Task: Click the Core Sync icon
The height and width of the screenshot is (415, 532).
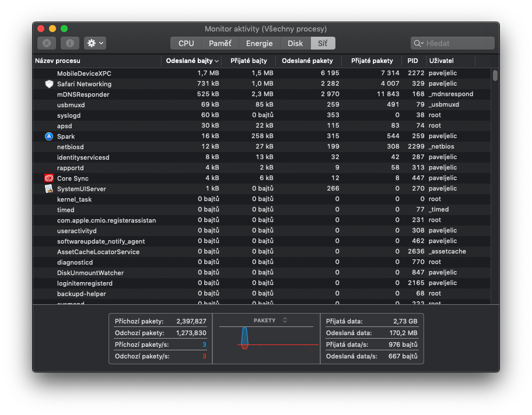Action: pyautogui.click(x=49, y=178)
